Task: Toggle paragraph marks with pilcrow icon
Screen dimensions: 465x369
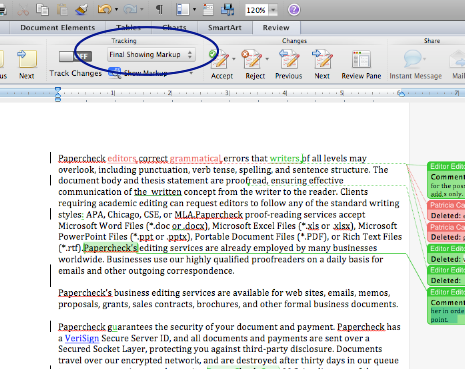Action: [159, 9]
